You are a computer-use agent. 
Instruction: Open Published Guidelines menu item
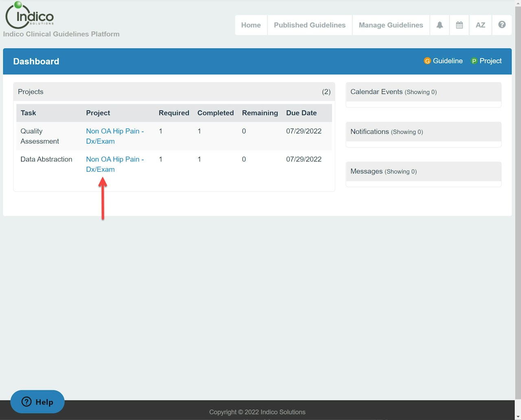coord(309,25)
